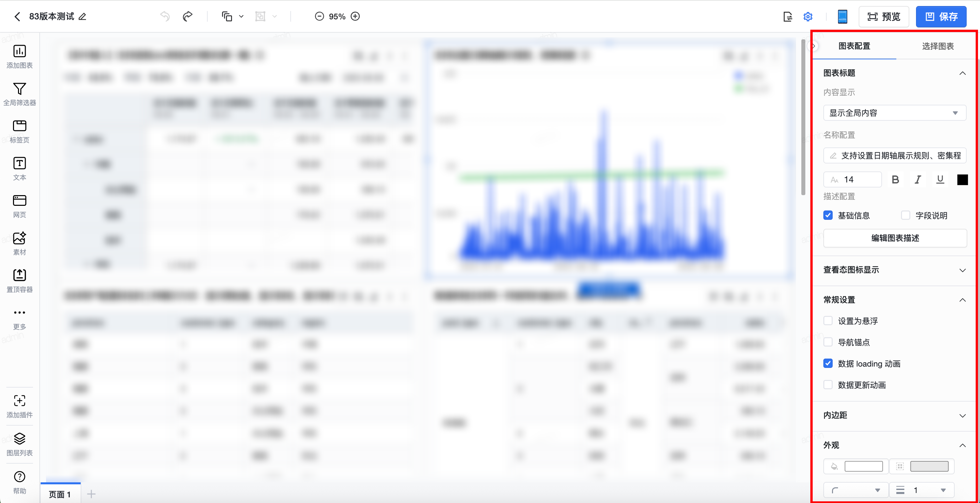Add a new page with plus
The width and height of the screenshot is (980, 503).
pyautogui.click(x=91, y=494)
